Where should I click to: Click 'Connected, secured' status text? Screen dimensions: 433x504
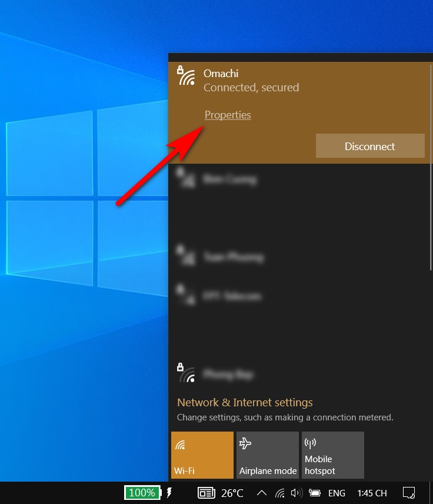(x=251, y=87)
